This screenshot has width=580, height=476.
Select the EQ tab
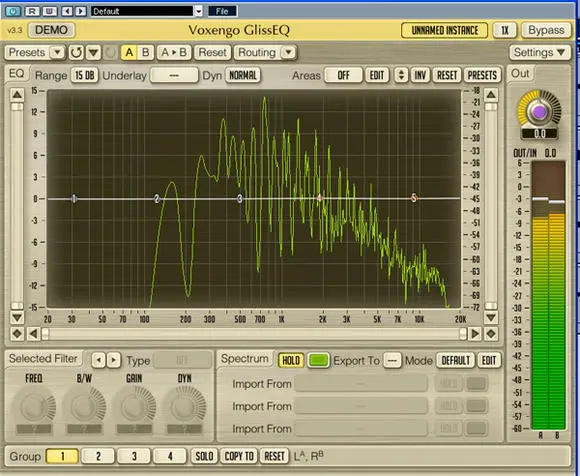16,73
